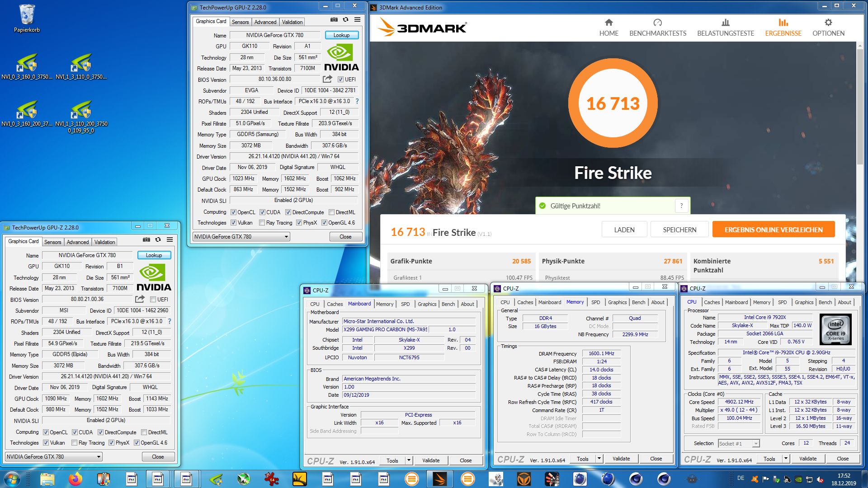
Task: Toggle DirectML checkbox in upper GPU-Z
Action: 331,212
